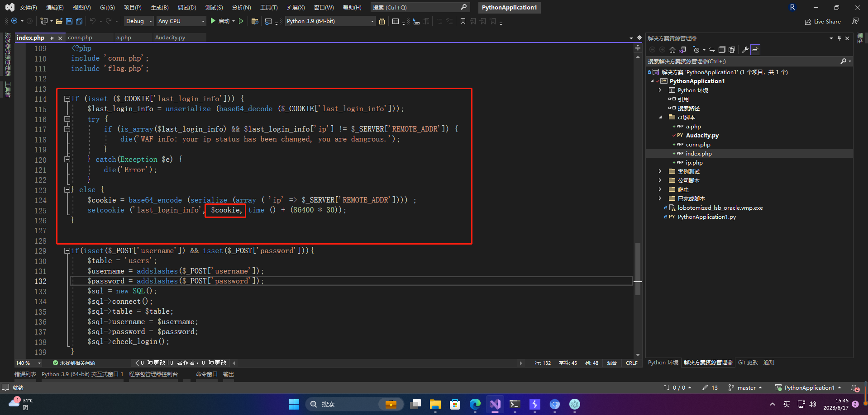Toggle show all files icon in Solution Explorer
The width and height of the screenshot is (868, 415).
point(732,50)
